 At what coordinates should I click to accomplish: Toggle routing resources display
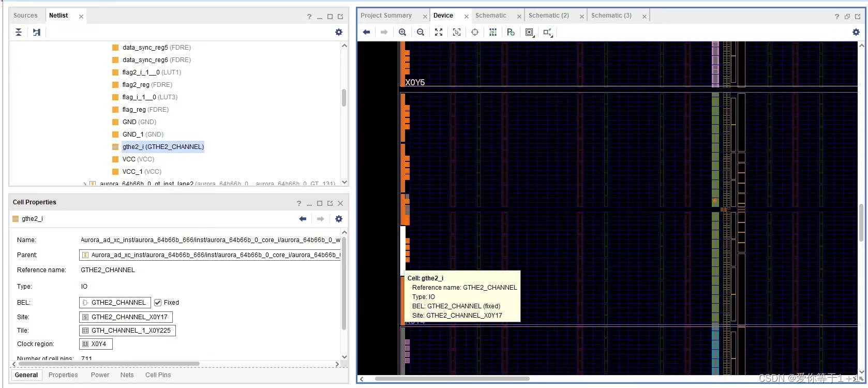[x=493, y=32]
